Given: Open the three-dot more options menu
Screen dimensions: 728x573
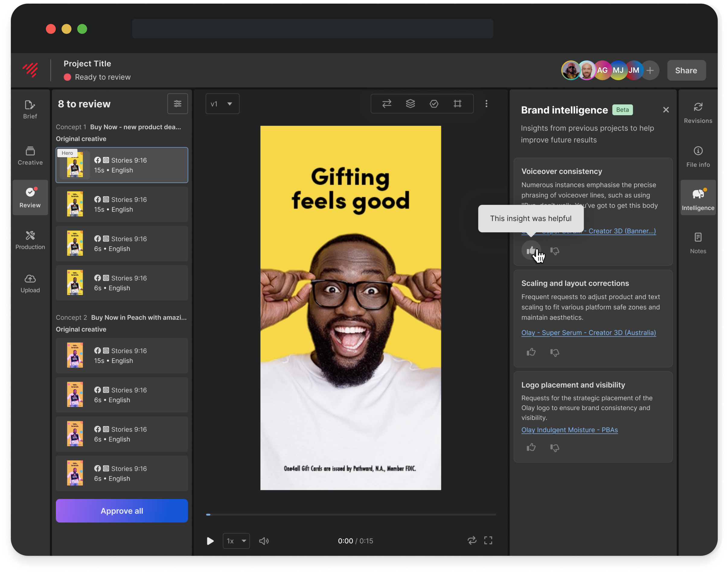Looking at the screenshot, I should tap(486, 104).
